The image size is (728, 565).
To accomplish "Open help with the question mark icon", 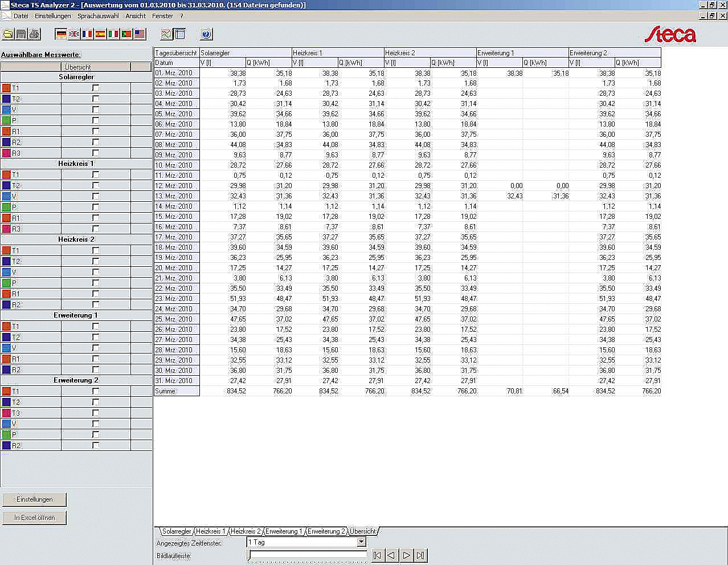I will (x=206, y=34).
